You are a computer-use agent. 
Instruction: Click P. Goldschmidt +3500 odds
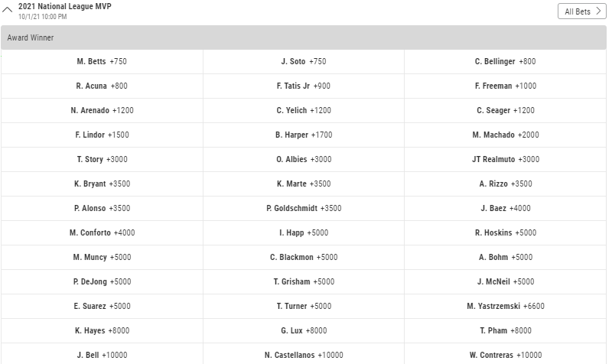[x=304, y=208]
